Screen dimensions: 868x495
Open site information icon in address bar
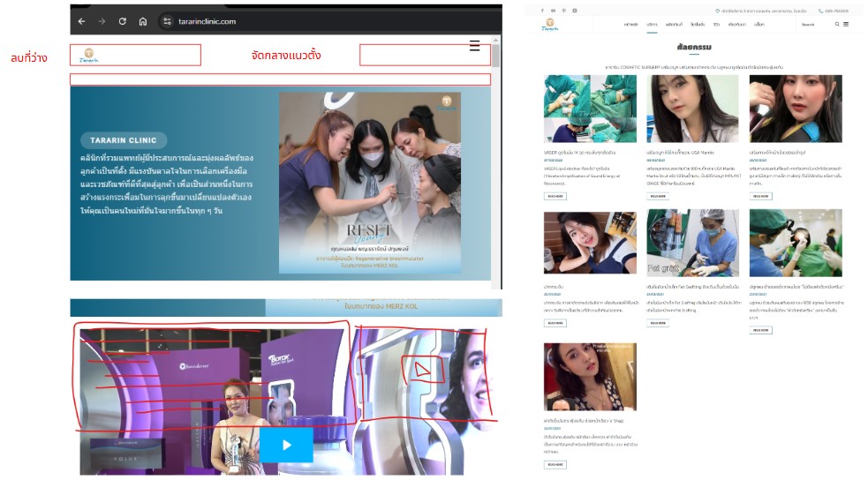coord(167,21)
